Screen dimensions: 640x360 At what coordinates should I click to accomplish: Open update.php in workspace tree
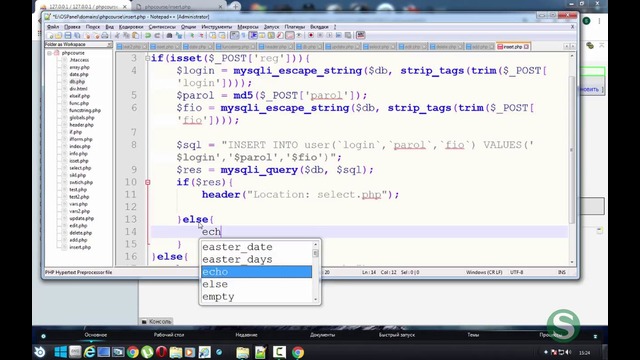(81, 218)
